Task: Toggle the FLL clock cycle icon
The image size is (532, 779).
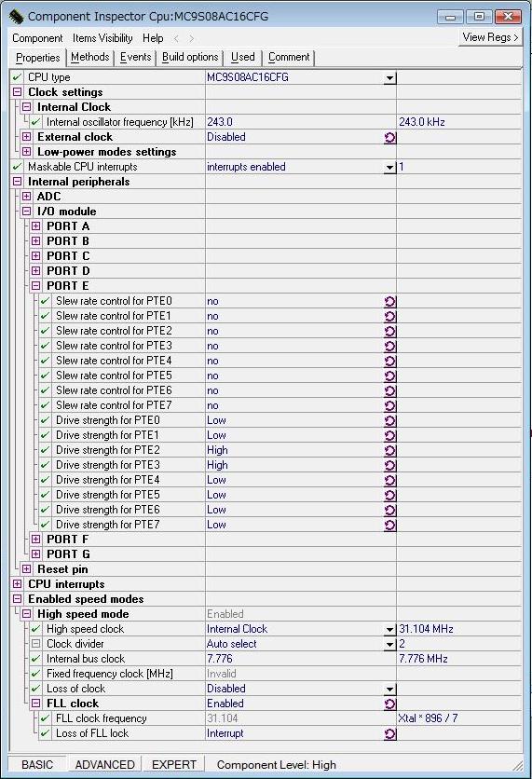Action: point(390,704)
